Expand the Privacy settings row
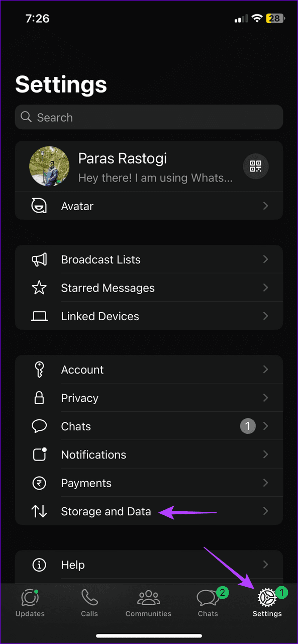Screen dimensions: 298x644 coord(149,398)
